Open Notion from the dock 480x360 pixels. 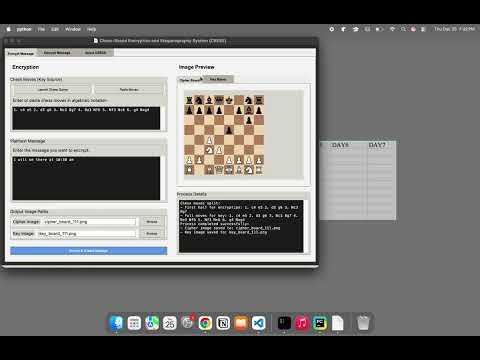tap(223, 323)
